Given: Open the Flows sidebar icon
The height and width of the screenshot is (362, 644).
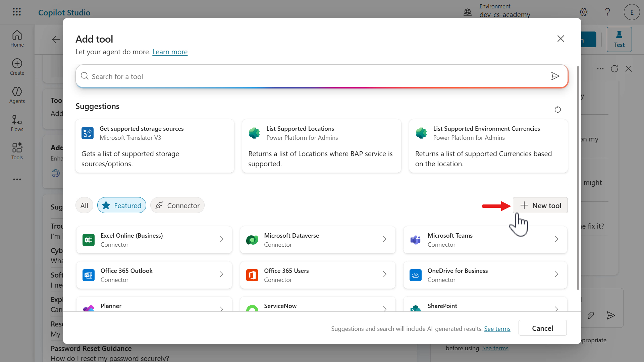Looking at the screenshot, I should [x=17, y=123].
